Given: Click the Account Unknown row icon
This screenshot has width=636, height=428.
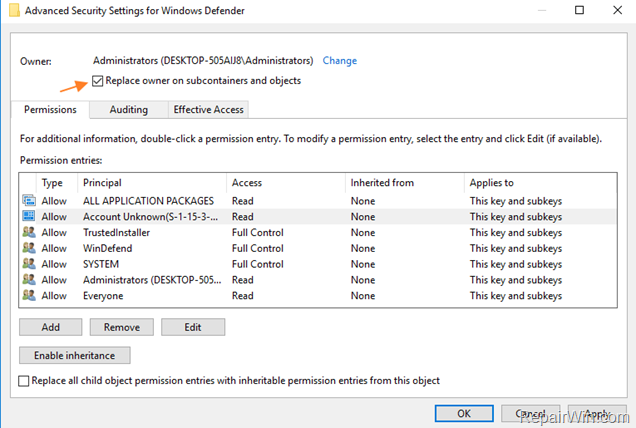Looking at the screenshot, I should coord(29,216).
